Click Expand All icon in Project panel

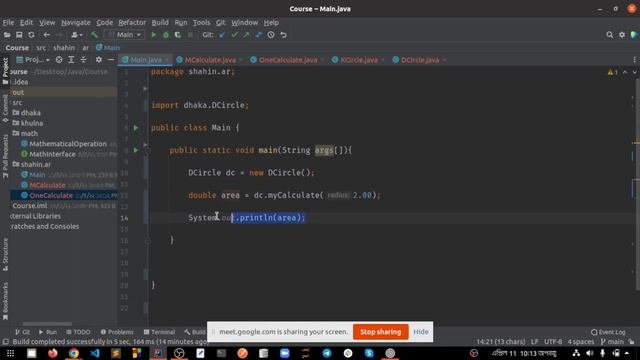click(71, 60)
